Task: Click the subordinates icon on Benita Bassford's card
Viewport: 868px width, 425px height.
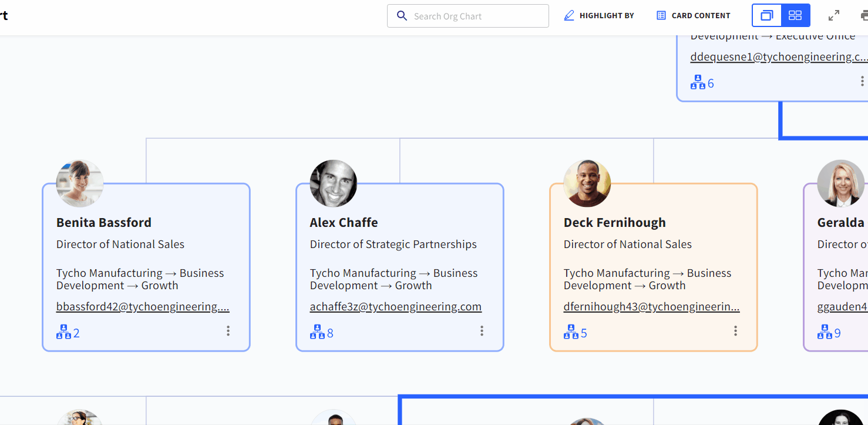Action: (63, 331)
